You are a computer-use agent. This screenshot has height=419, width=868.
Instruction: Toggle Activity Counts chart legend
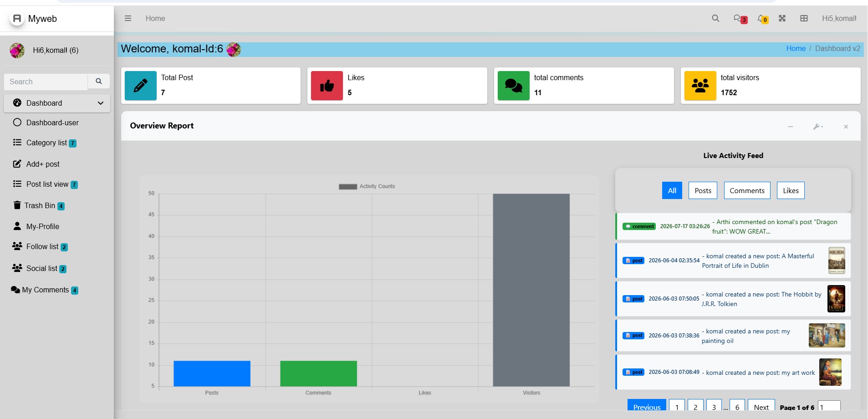click(367, 186)
